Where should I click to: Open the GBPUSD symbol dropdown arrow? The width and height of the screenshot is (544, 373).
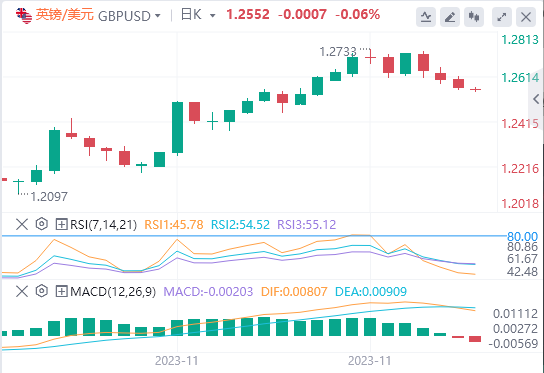click(158, 16)
